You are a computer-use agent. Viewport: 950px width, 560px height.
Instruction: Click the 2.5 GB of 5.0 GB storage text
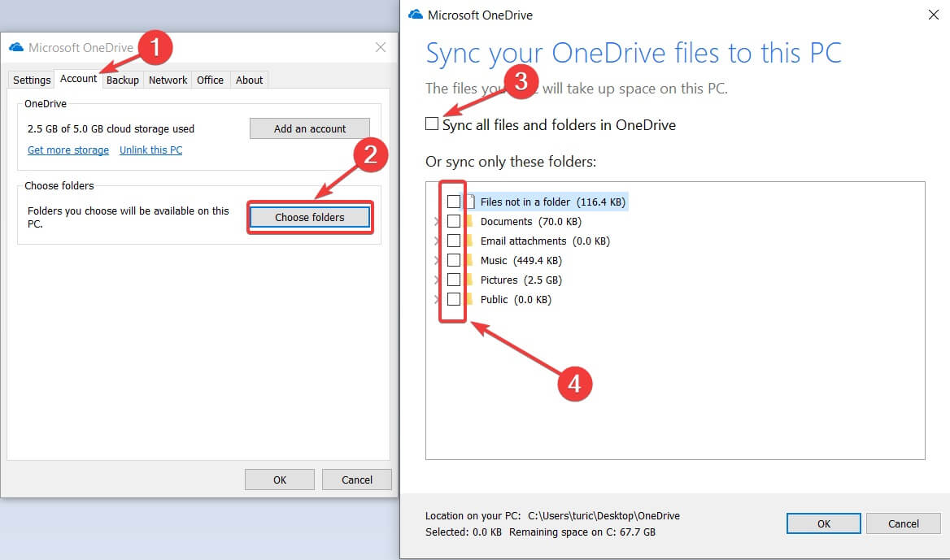click(x=111, y=129)
